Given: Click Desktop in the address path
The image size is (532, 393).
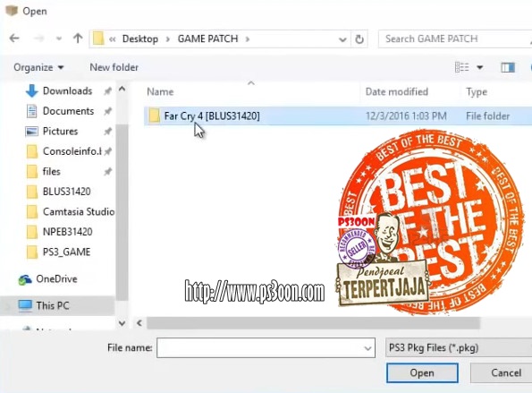Looking at the screenshot, I should (140, 38).
